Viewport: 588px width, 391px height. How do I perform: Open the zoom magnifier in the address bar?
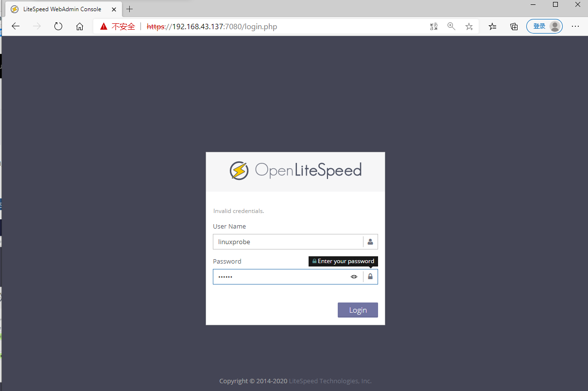coord(451,26)
